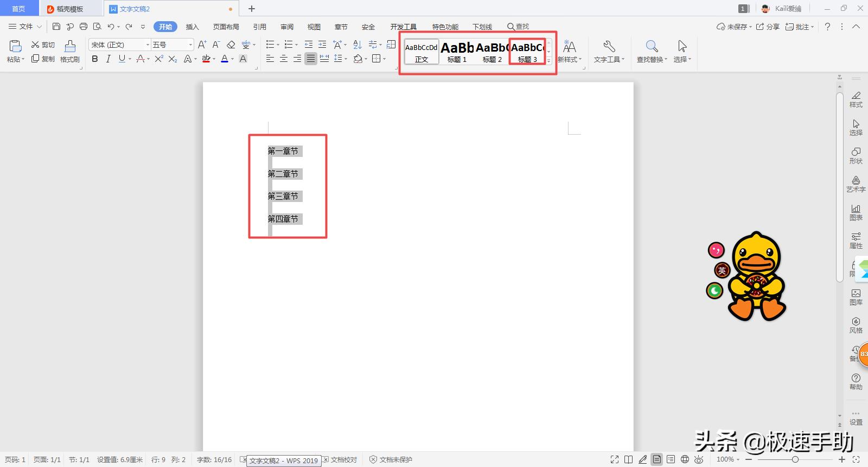The image size is (868, 467).
Task: Click the Sort A-Z icon
Action: (357, 45)
